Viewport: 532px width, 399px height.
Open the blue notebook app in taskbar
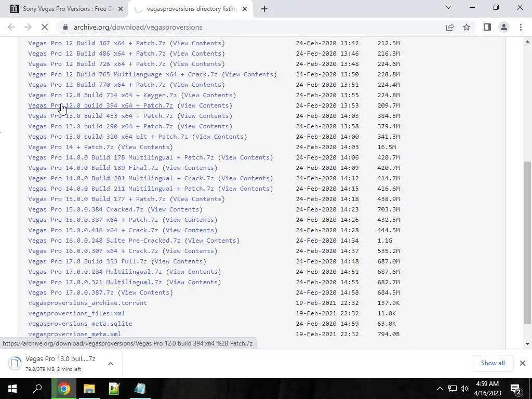point(140,389)
